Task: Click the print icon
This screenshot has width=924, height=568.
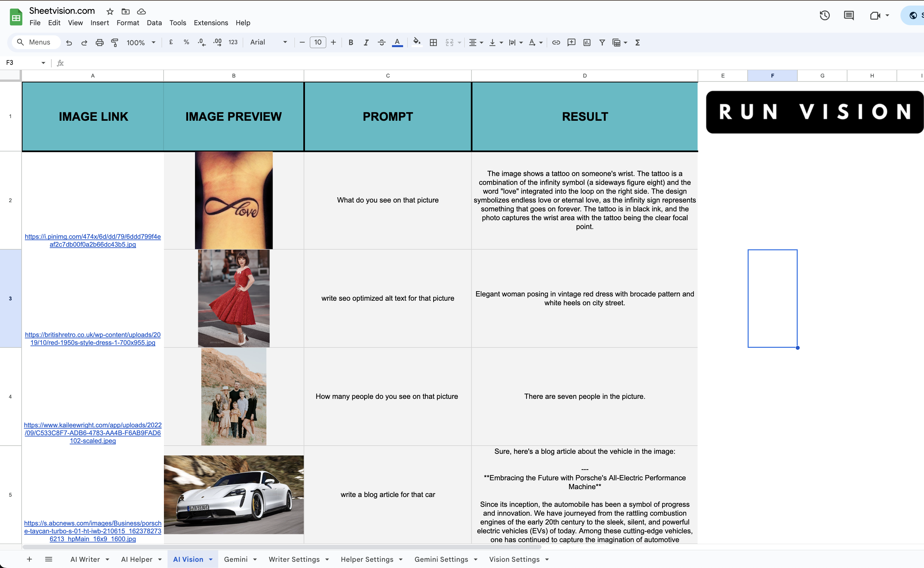Action: tap(99, 43)
